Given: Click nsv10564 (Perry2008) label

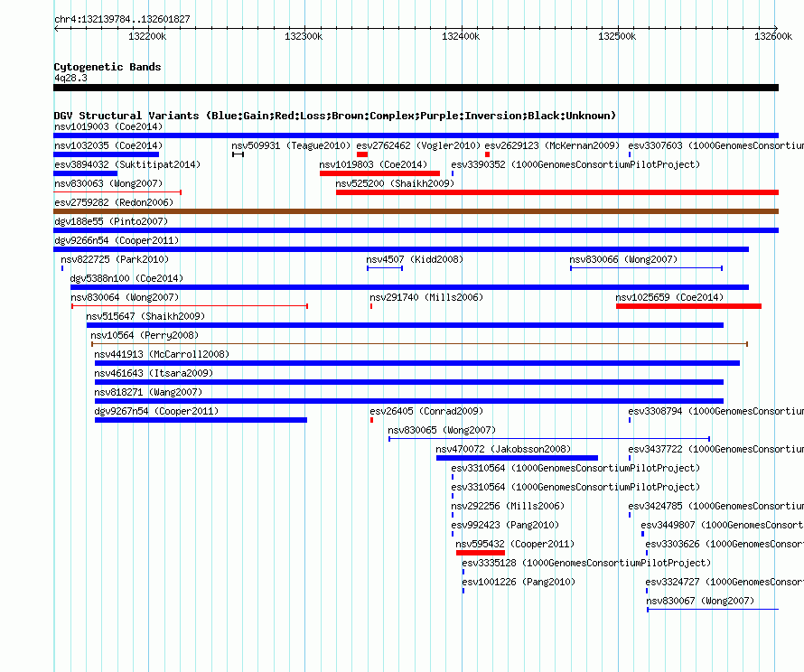Looking at the screenshot, I should point(144,335).
